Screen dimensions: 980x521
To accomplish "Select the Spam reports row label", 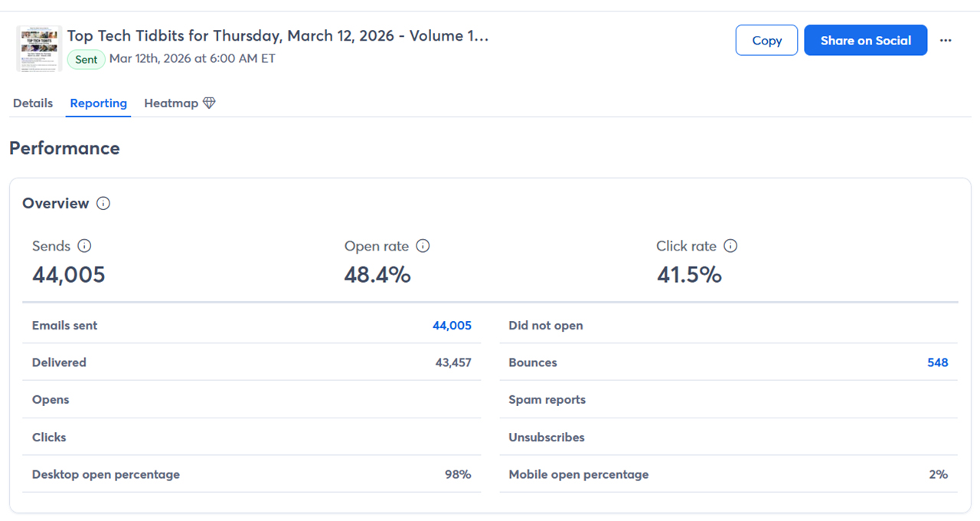I will 547,400.
